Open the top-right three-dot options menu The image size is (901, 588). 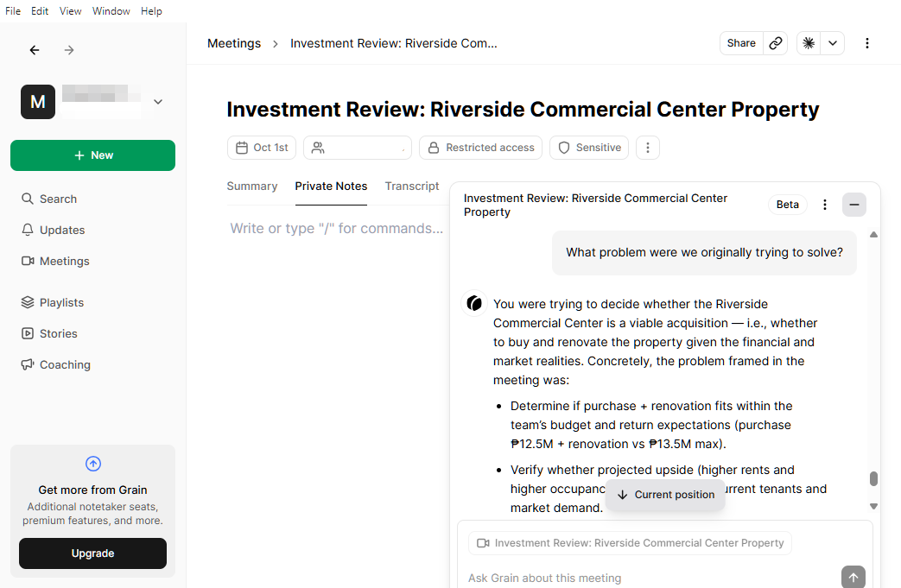pyautogui.click(x=867, y=43)
